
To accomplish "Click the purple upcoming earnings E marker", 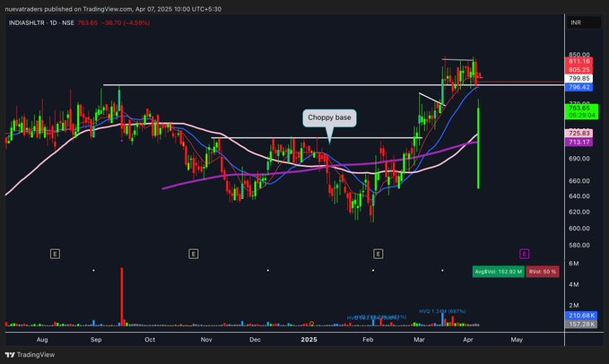I will (x=524, y=255).
